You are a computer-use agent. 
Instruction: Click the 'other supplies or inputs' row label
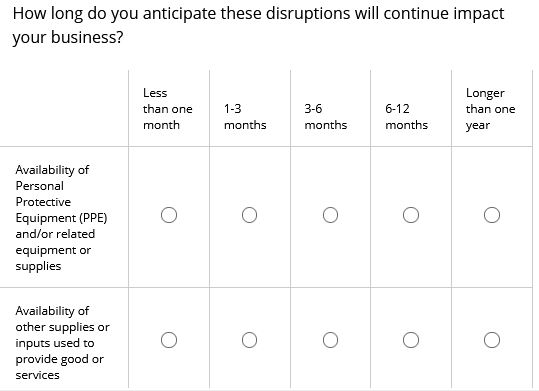tap(62, 343)
